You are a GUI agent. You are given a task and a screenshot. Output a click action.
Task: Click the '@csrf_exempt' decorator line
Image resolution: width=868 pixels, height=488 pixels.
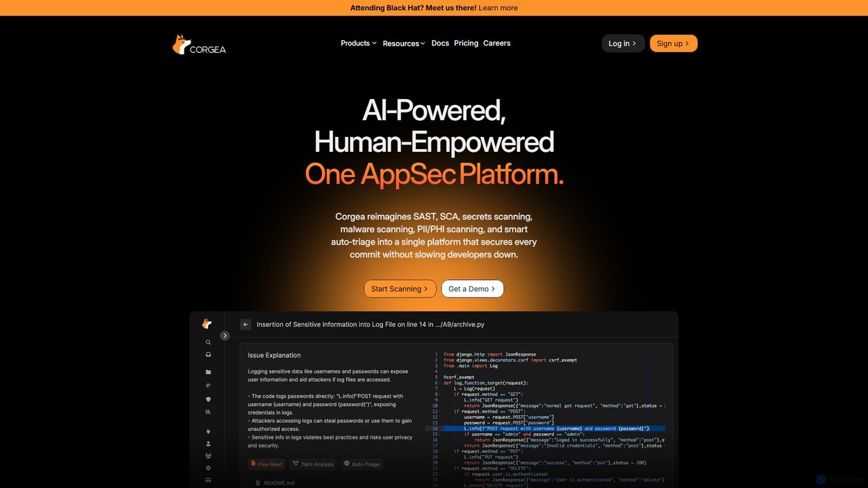coord(459,377)
